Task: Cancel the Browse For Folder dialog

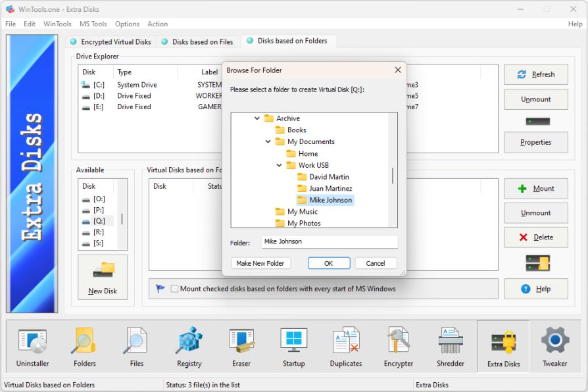Action: coord(376,263)
